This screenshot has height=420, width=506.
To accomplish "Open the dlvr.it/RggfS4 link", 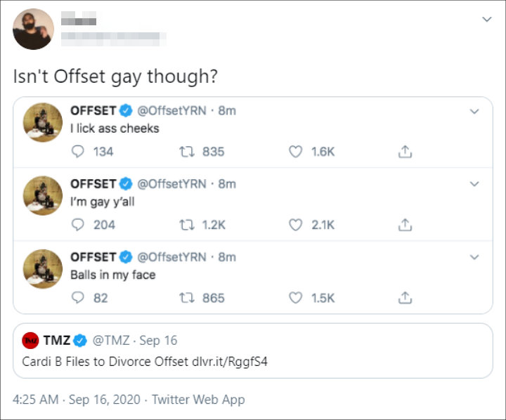I will pyautogui.click(x=230, y=362).
